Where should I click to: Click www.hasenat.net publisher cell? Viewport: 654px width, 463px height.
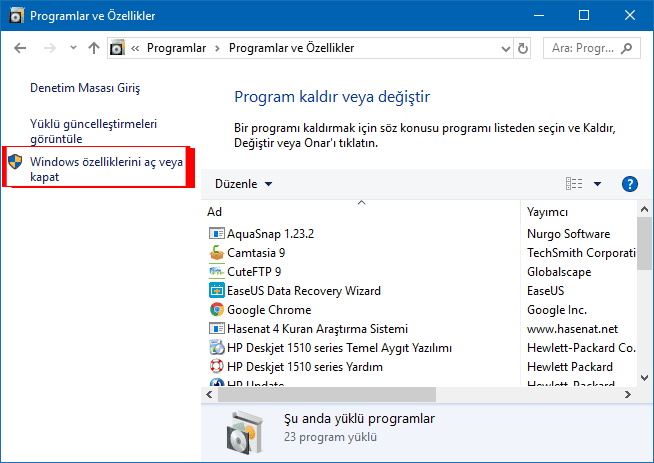[572, 329]
